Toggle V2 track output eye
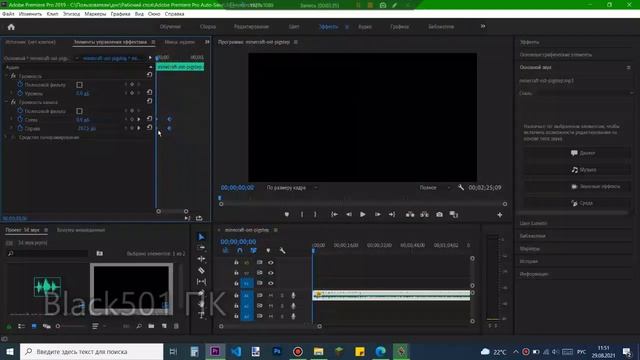 271,273
